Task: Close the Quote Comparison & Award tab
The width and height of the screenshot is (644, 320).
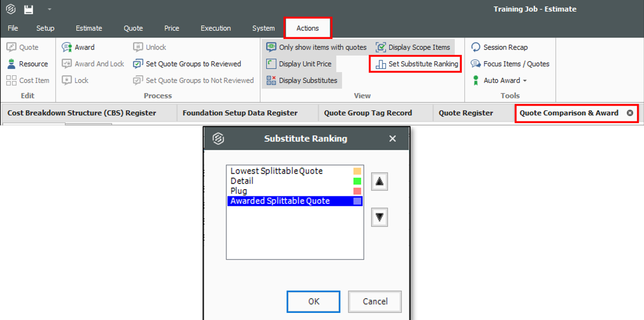Action: 630,113
